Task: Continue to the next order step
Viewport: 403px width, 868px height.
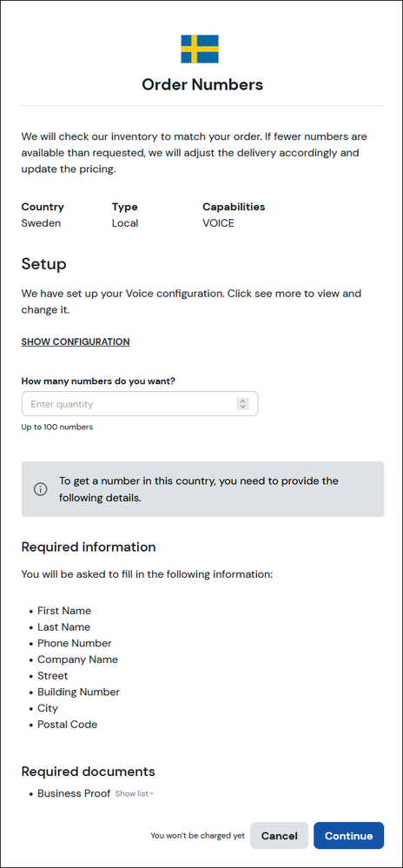Action: (349, 835)
